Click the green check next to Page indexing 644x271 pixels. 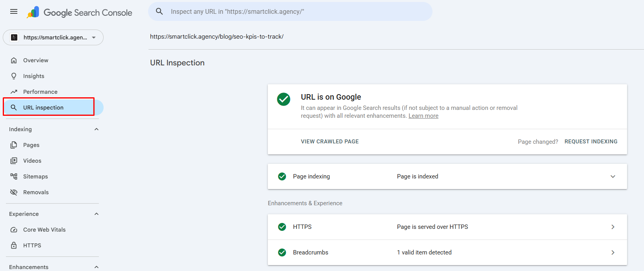282,176
